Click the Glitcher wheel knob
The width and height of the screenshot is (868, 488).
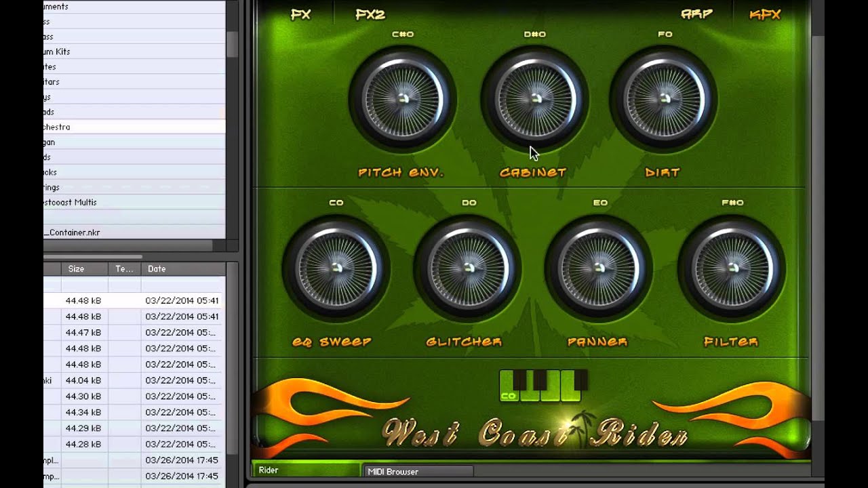[467, 268]
